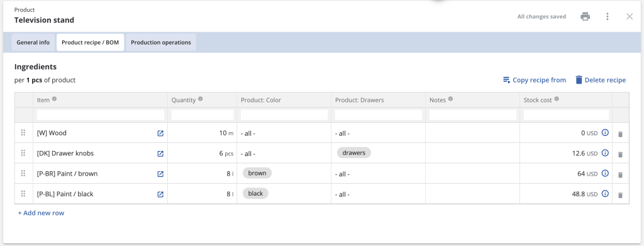Click the Delete recipe button
Image resolution: width=644 pixels, height=246 pixels.
click(x=601, y=80)
